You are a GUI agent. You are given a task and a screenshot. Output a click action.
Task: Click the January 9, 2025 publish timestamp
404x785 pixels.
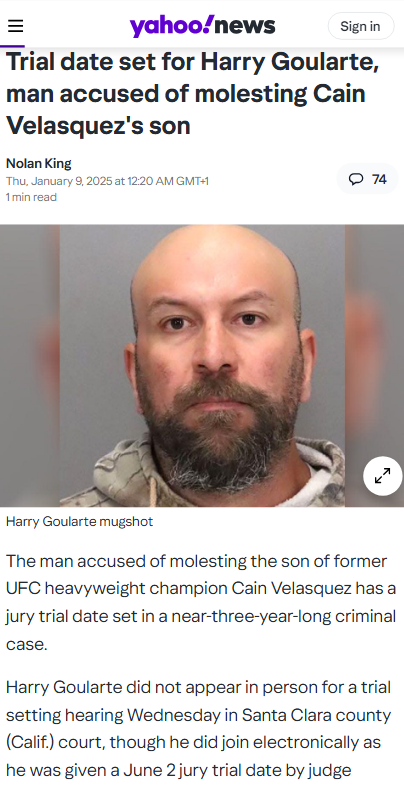107,181
